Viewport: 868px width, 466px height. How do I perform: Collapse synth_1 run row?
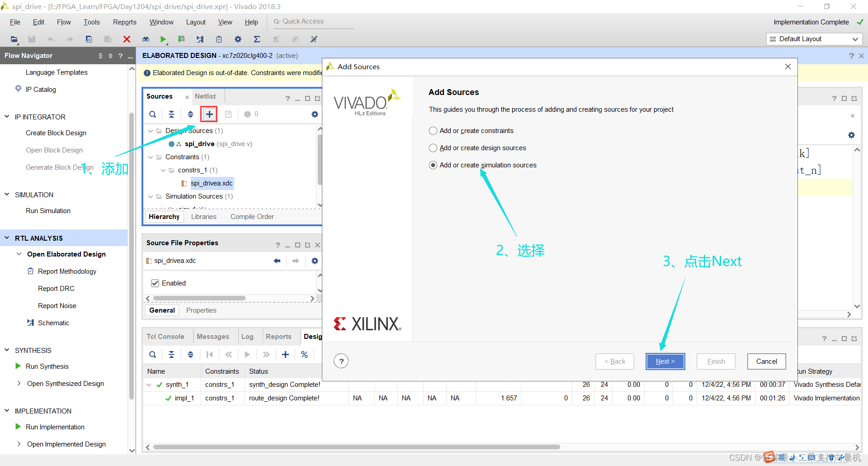pyautogui.click(x=149, y=385)
